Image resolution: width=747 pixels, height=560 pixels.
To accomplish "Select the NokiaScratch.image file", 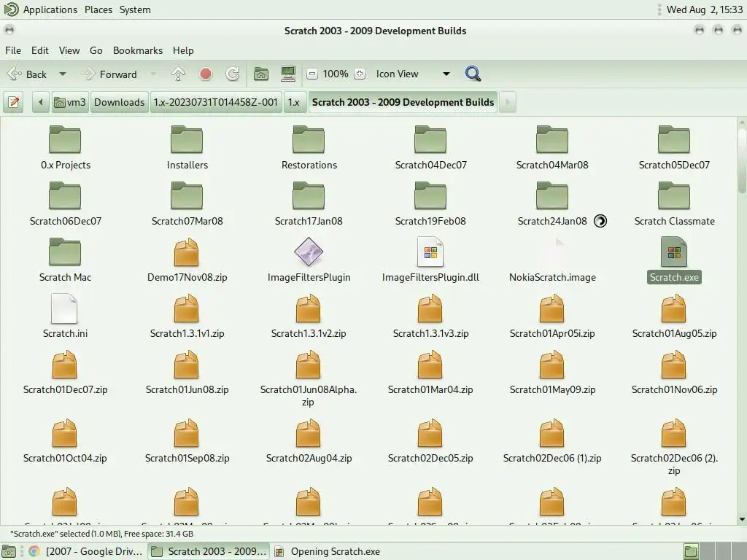I will 552,260.
